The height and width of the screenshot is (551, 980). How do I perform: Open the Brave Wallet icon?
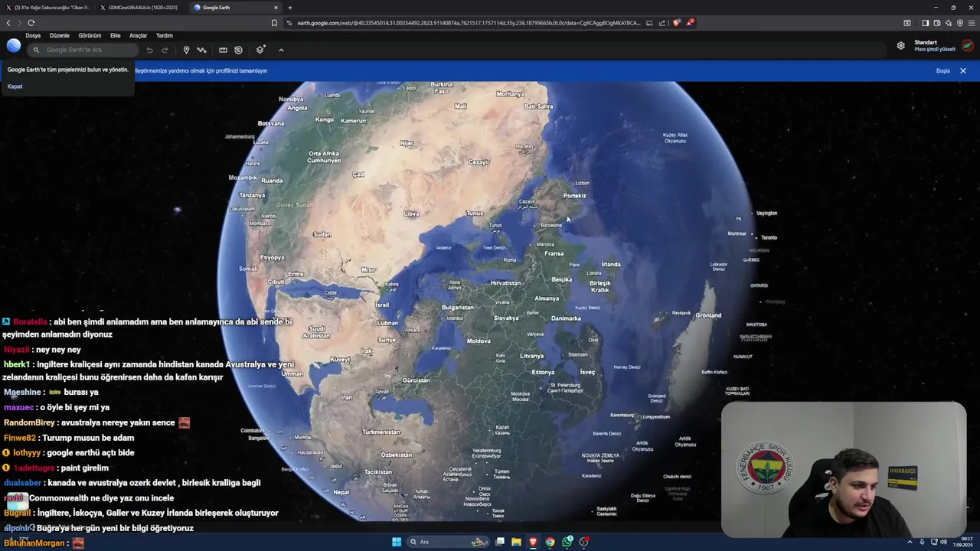point(936,23)
